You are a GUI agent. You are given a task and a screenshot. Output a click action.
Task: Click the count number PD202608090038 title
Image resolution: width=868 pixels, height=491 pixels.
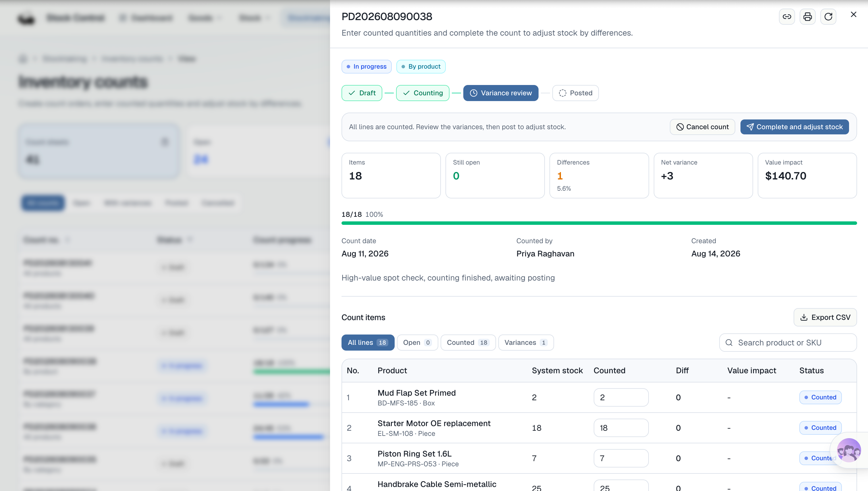click(x=387, y=17)
